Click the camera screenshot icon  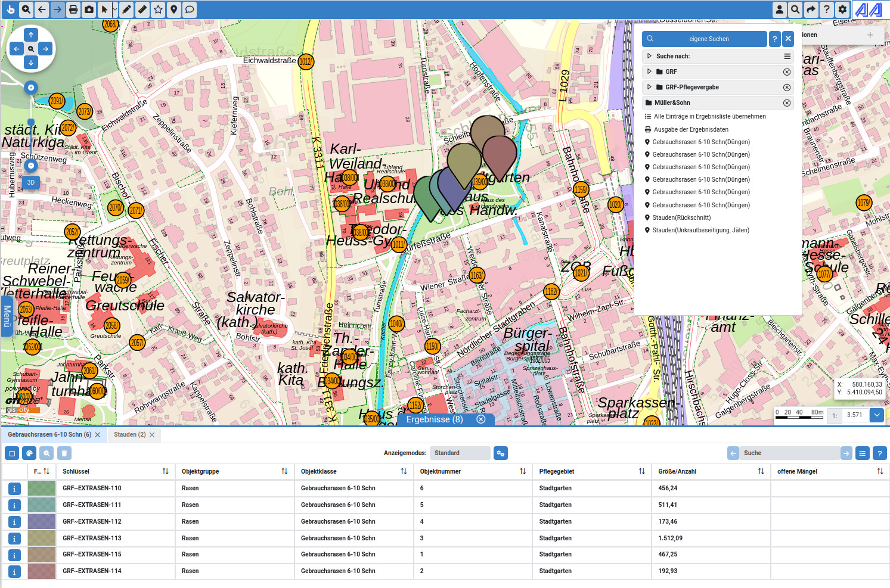point(89,10)
